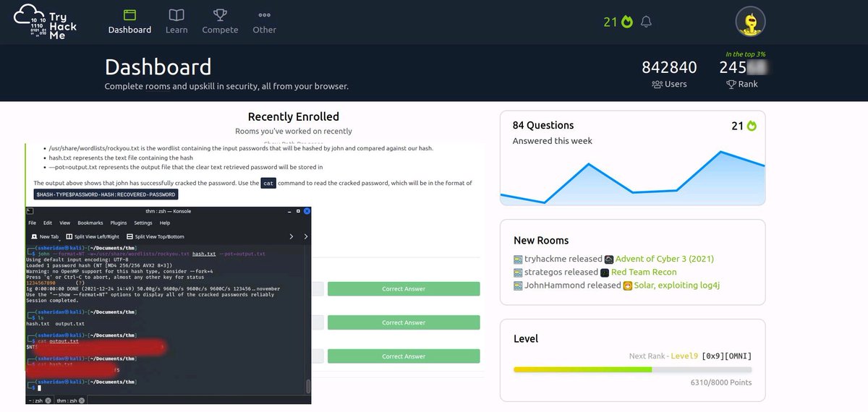Click the Konsole terminal icon in title bar
The image size is (868, 412).
(30, 211)
